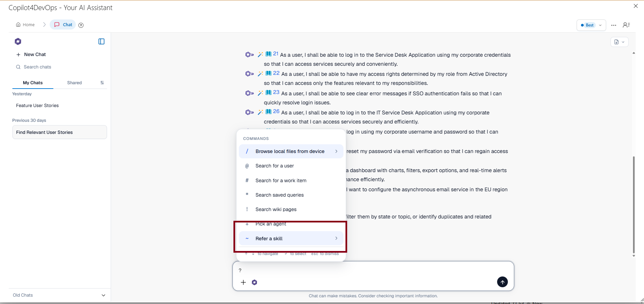
Task: Open the three-dots more options menu
Action: click(613, 25)
